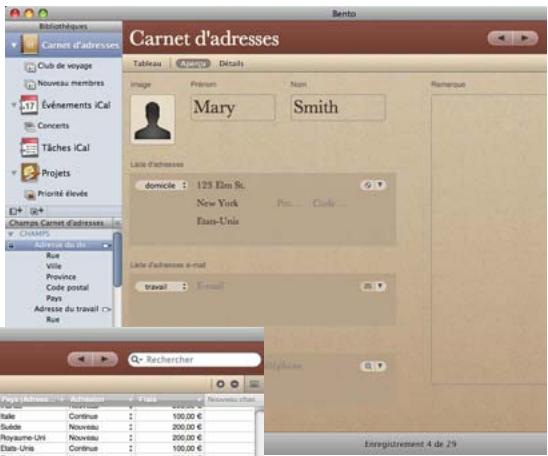Click the first name field Mary
This screenshot has height=456, width=548.
(x=233, y=108)
